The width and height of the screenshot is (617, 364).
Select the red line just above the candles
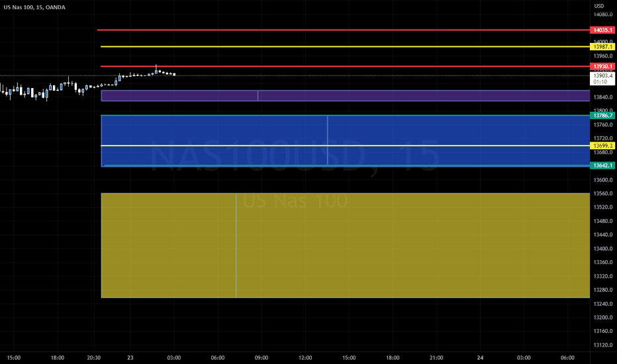[345, 66]
